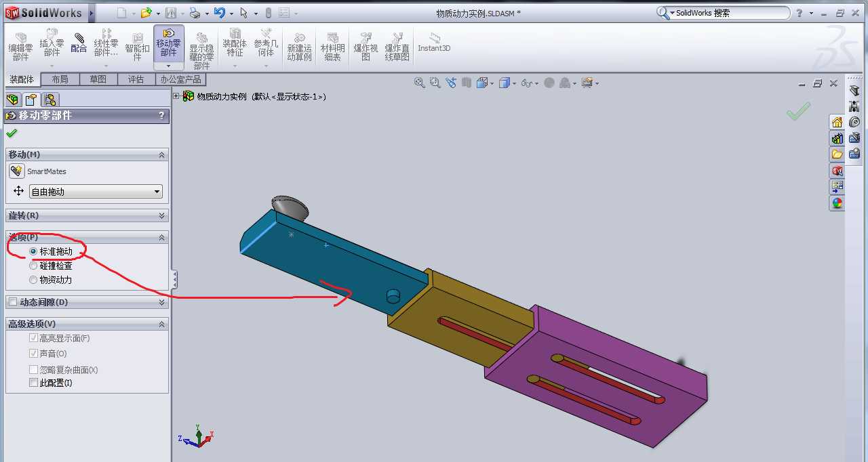The image size is (868, 462).
Task: Click Reference Geometry (参考几何体) tool
Action: (x=266, y=43)
